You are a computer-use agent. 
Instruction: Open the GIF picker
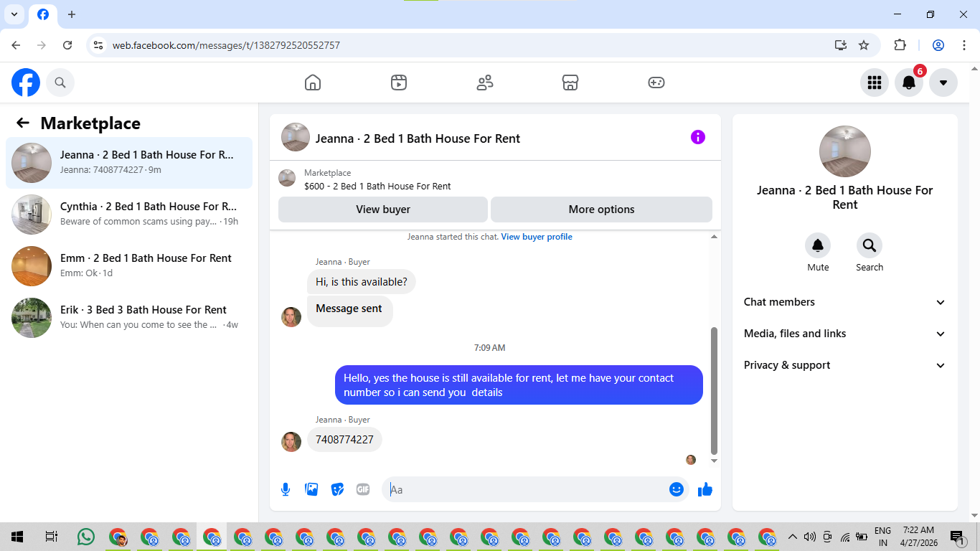click(x=363, y=489)
